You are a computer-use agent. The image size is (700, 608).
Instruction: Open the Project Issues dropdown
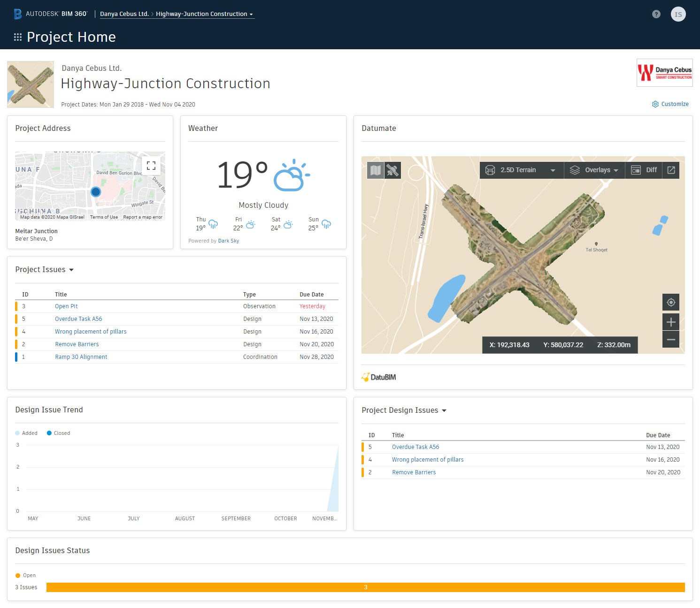45,270
